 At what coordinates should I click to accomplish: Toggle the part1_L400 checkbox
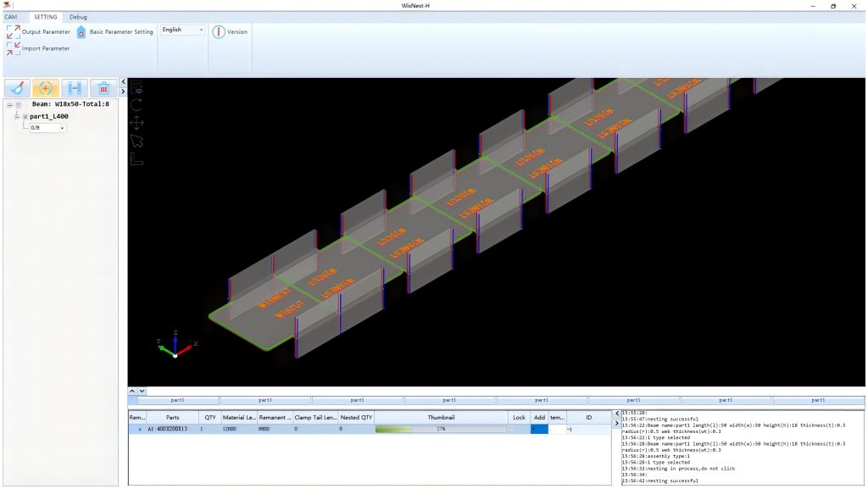25,116
